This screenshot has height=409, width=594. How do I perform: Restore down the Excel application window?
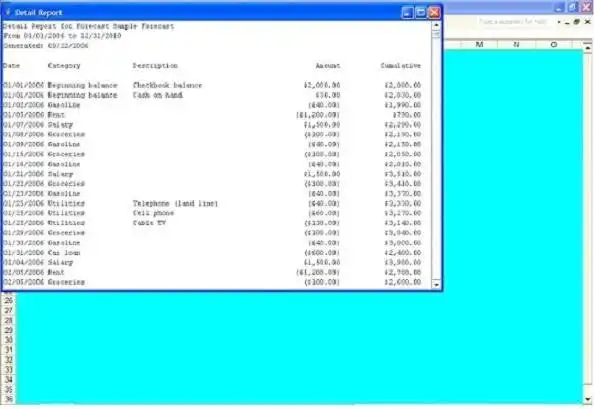[572, 7]
